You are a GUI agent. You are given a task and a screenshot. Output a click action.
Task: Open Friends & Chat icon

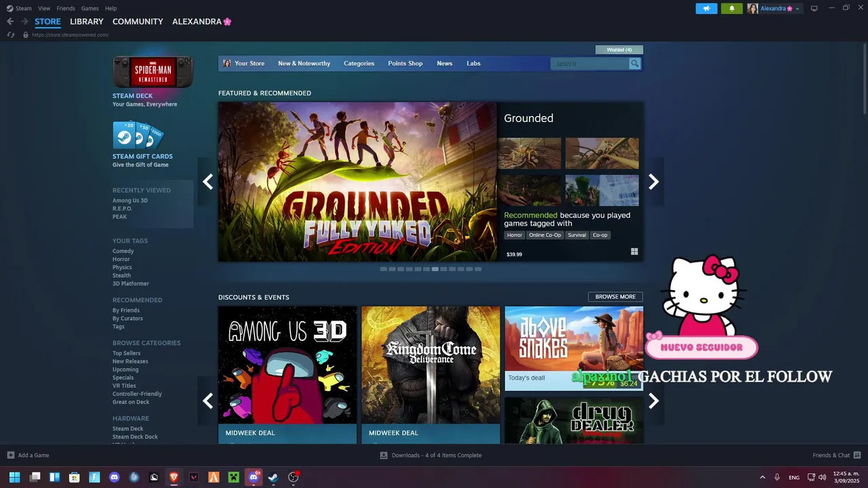pos(857,455)
